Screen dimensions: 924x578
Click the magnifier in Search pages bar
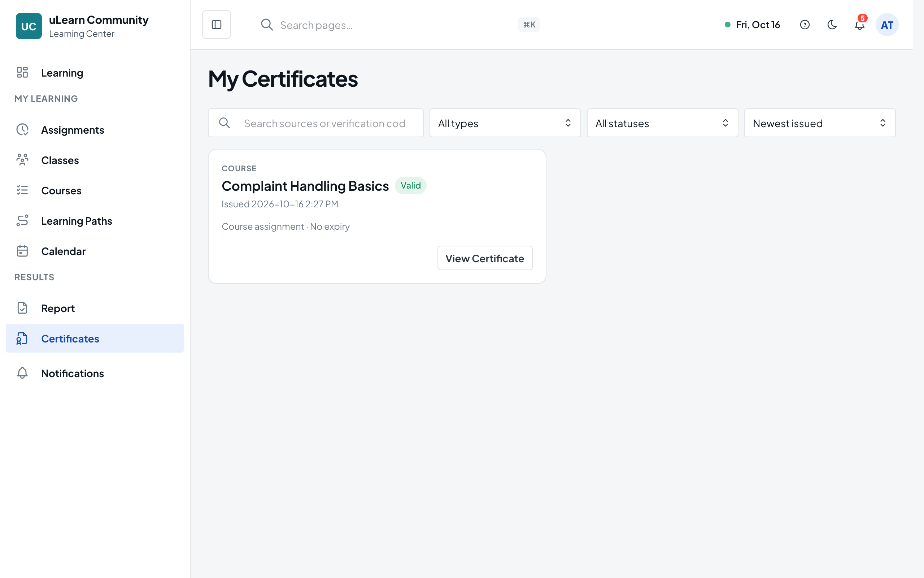coord(267,25)
